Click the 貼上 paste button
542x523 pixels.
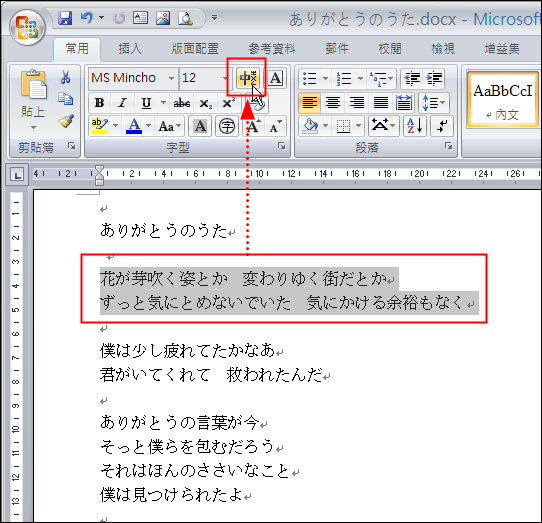[x=33, y=99]
